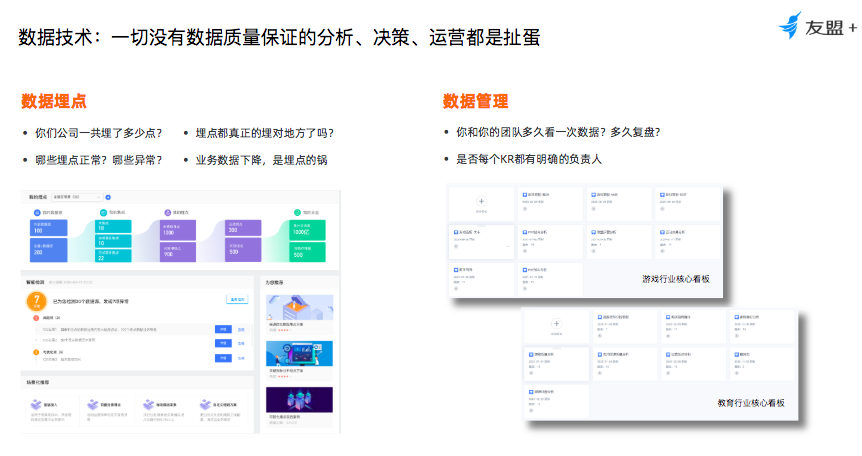Open the dropdown at the top of the tracking dashboard
This screenshot has height=456, width=862.
tap(77, 197)
